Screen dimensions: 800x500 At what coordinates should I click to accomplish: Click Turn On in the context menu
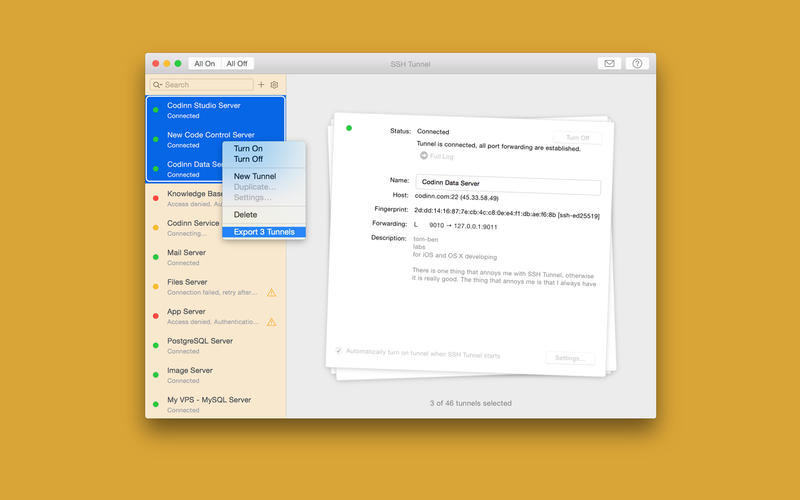tap(248, 148)
